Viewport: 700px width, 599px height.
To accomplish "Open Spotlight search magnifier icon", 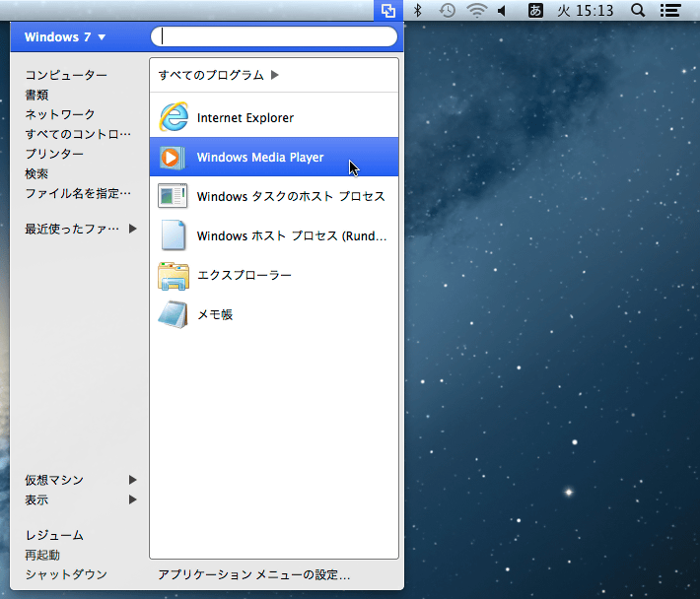I will [638, 10].
